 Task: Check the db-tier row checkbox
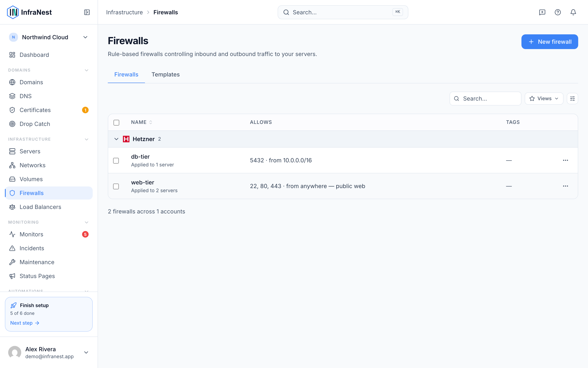pyautogui.click(x=116, y=161)
